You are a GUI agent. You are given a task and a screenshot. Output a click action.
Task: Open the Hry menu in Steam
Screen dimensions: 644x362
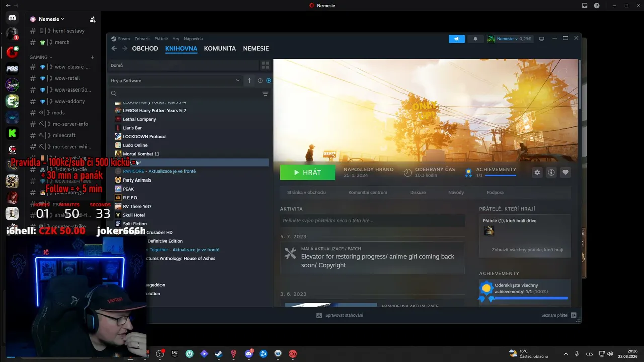pyautogui.click(x=176, y=39)
